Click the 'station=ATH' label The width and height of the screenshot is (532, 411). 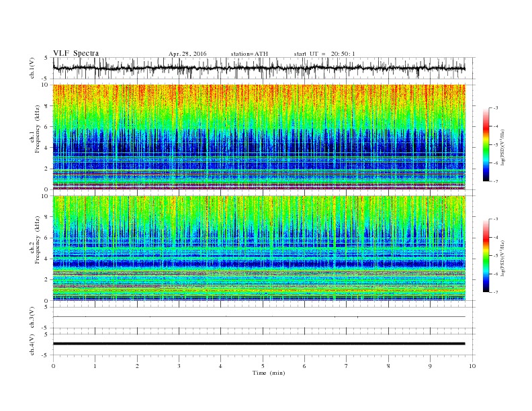[249, 54]
